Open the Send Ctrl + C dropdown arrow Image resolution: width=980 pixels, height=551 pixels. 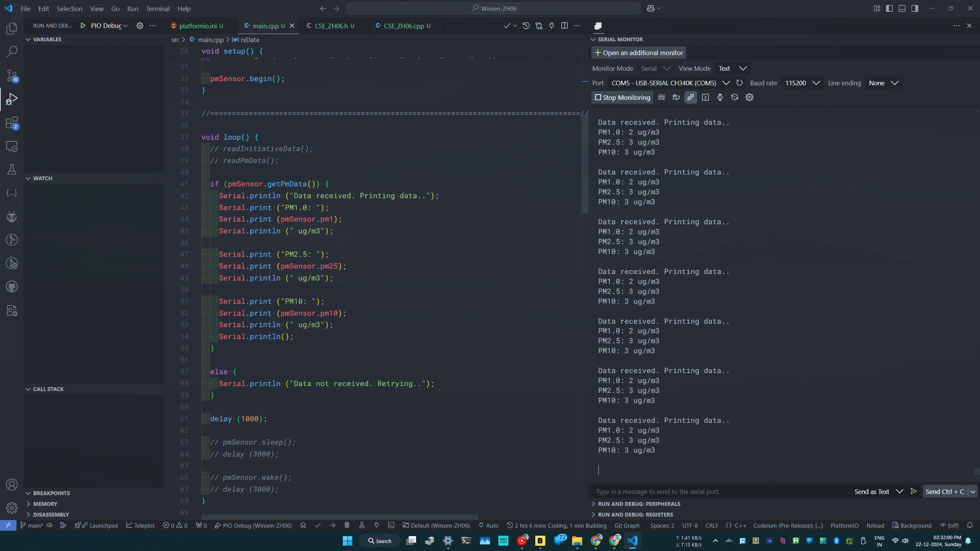[973, 491]
